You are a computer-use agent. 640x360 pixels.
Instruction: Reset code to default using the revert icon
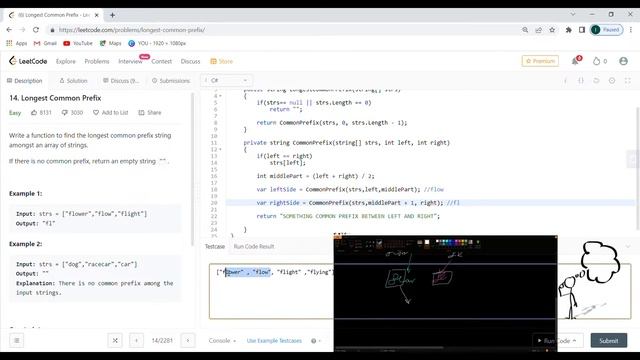[596, 81]
